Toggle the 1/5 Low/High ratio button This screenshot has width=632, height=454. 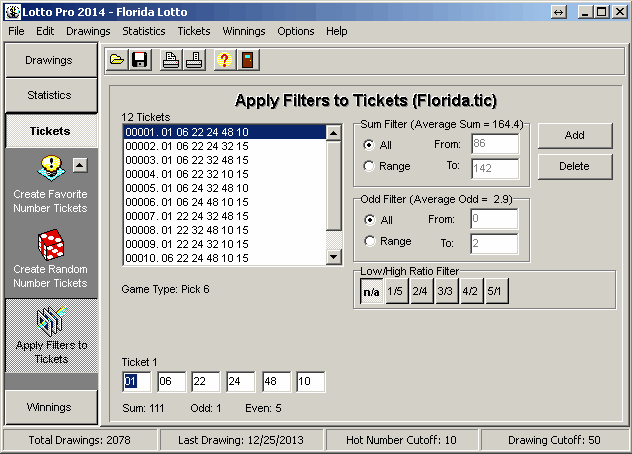[395, 291]
